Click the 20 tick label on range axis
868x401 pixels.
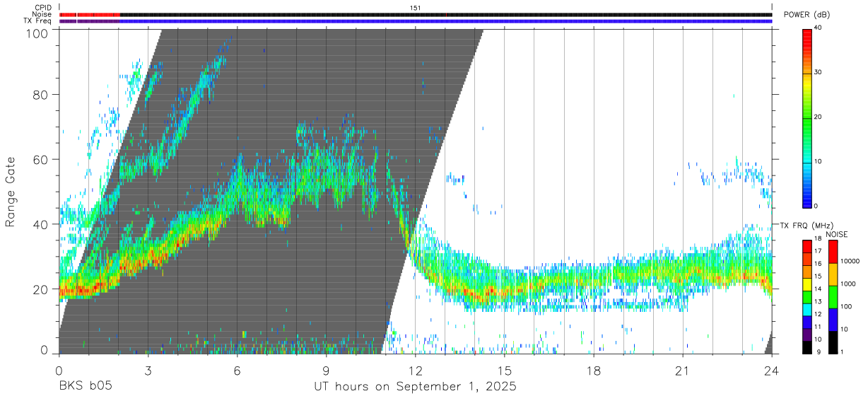pos(41,289)
